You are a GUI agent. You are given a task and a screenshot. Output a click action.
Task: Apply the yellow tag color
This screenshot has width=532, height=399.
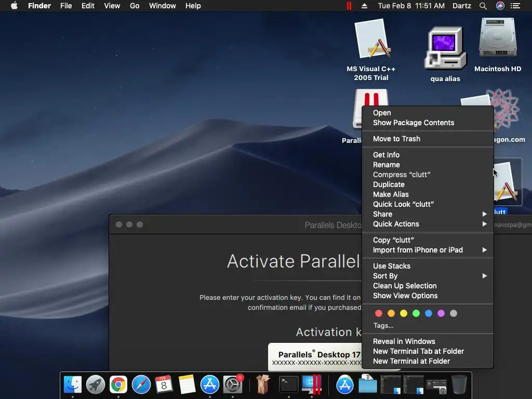[x=403, y=313]
